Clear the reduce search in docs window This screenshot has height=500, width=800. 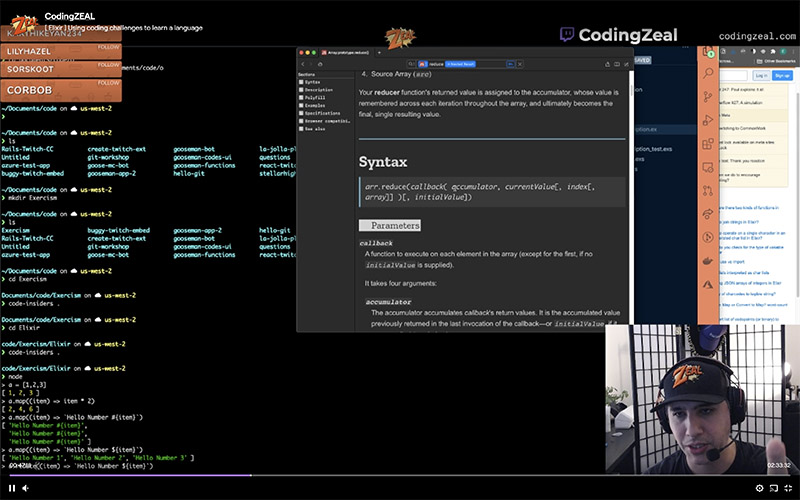coord(520,64)
